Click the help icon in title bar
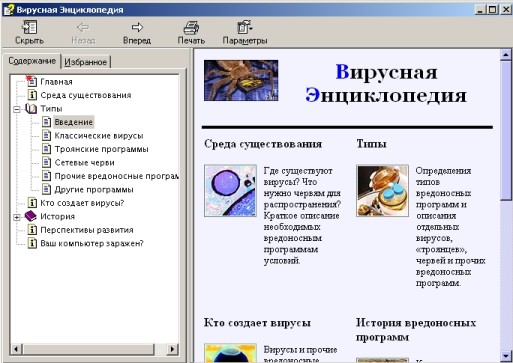This screenshot has width=513, height=363. [x=9, y=10]
